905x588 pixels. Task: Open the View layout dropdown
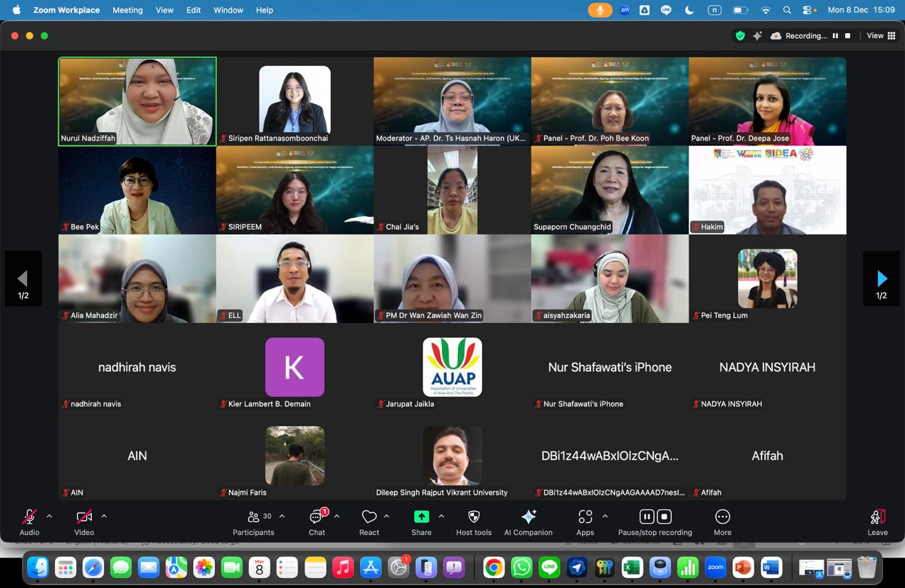pyautogui.click(x=879, y=35)
